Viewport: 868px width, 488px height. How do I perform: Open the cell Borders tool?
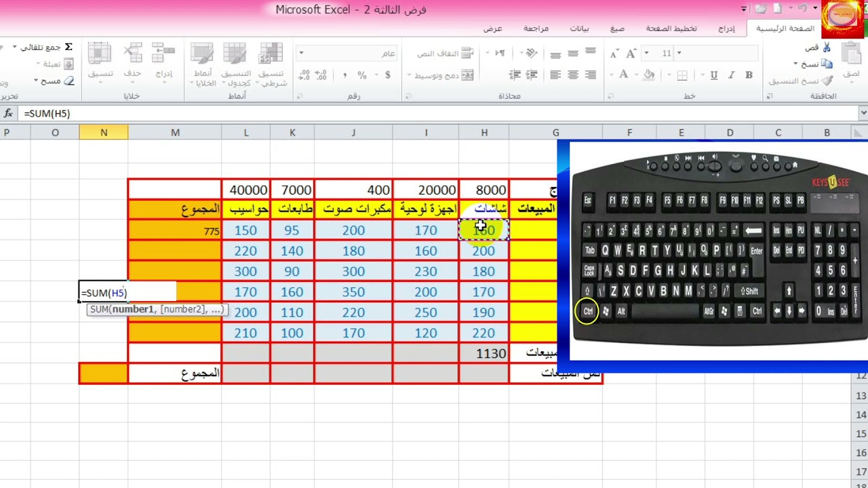[682, 75]
